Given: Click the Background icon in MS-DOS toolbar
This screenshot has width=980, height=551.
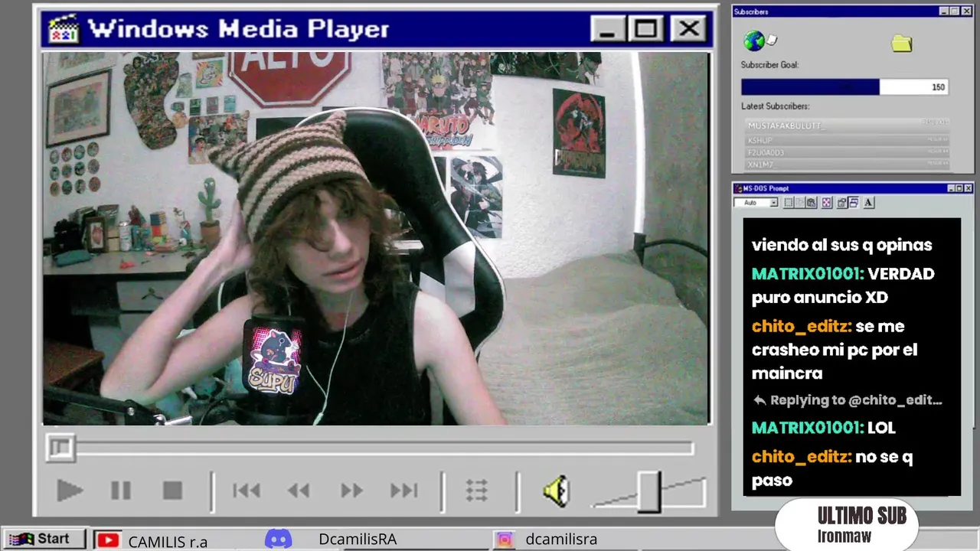Looking at the screenshot, I should tap(854, 203).
